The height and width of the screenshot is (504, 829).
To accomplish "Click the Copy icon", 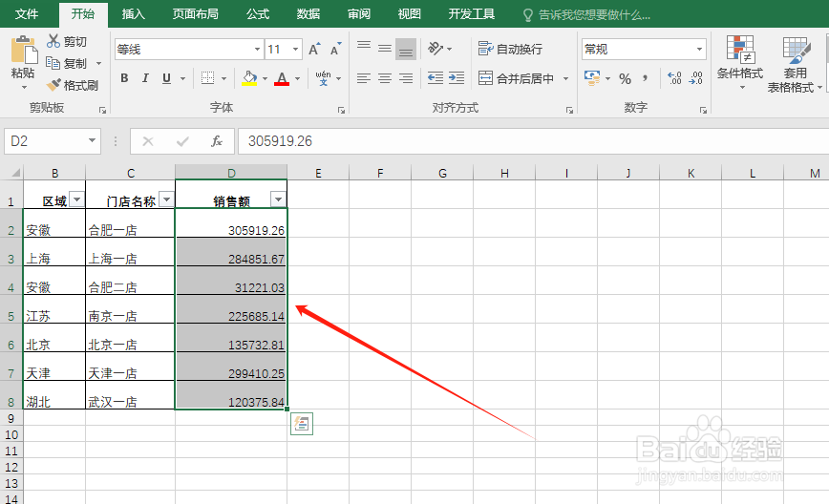I will (53, 63).
